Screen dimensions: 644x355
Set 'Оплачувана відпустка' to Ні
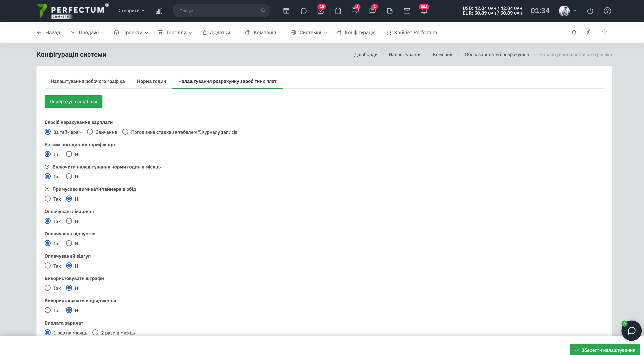click(x=69, y=243)
